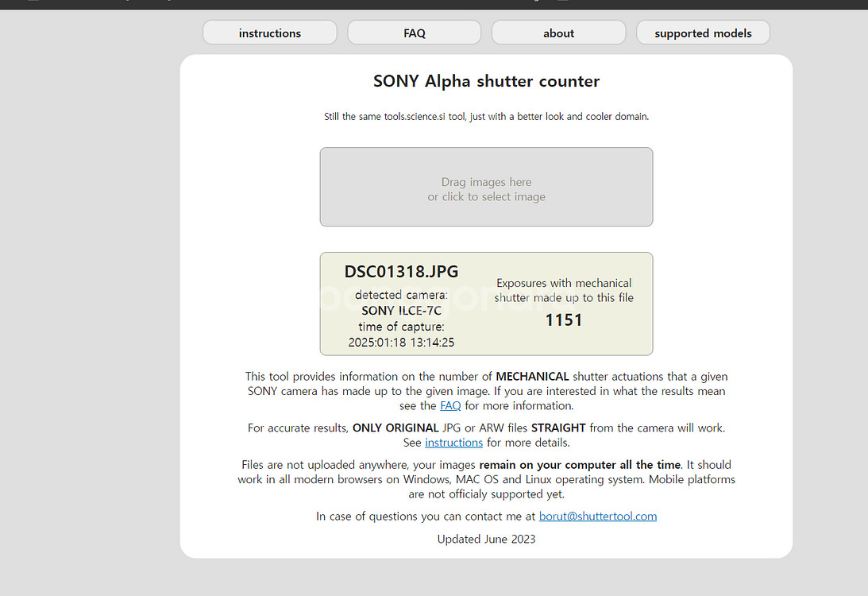Click the SONY ILCE-7C camera model text
Viewport: 868px width, 596px height.
pos(401,311)
